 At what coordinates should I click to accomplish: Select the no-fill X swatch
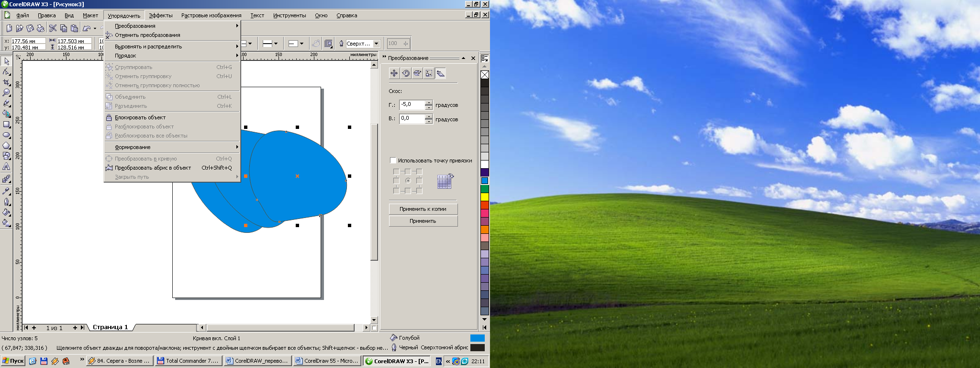coord(485,75)
